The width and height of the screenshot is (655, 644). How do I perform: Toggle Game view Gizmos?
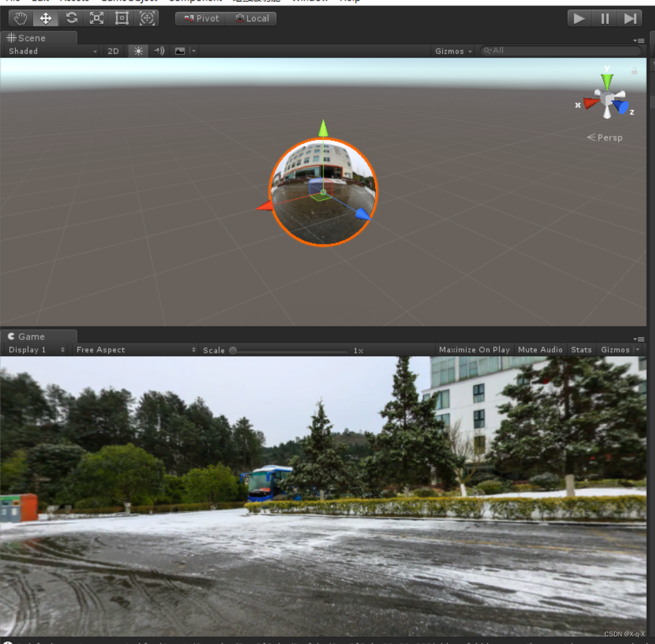615,349
